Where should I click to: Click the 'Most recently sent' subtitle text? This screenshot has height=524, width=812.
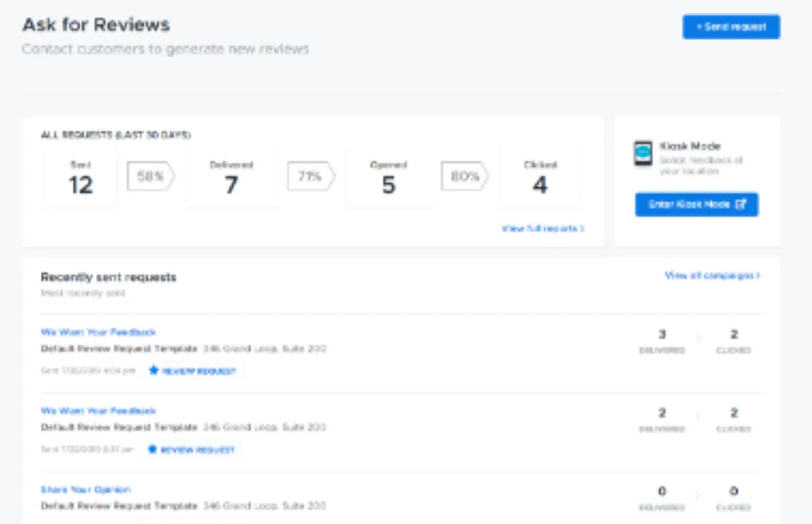(83, 293)
